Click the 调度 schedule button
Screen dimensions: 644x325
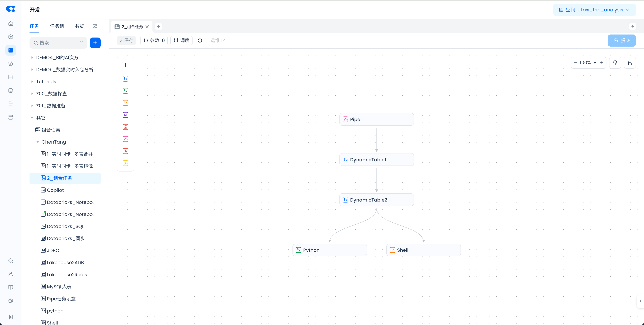181,41
